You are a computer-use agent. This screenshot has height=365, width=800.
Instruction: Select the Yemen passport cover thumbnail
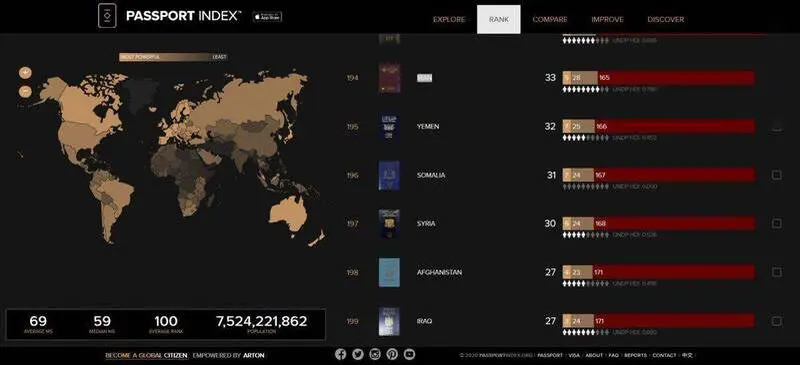click(x=389, y=127)
